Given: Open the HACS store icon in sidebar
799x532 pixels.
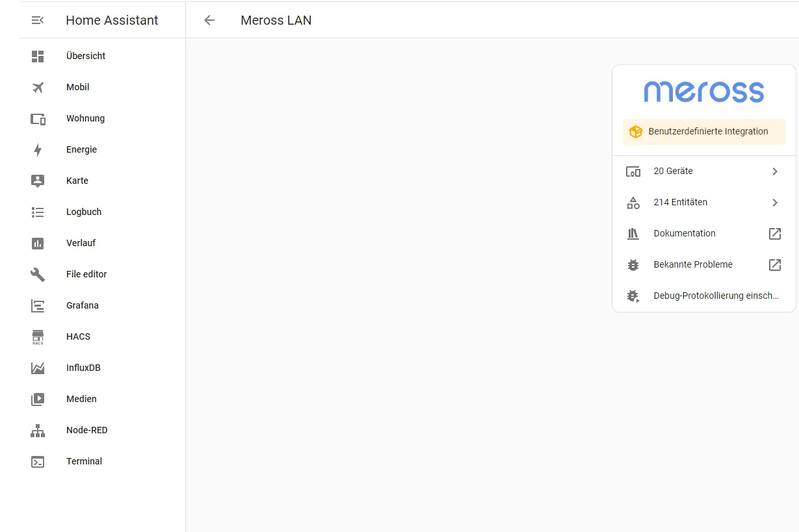Looking at the screenshot, I should coord(38,336).
